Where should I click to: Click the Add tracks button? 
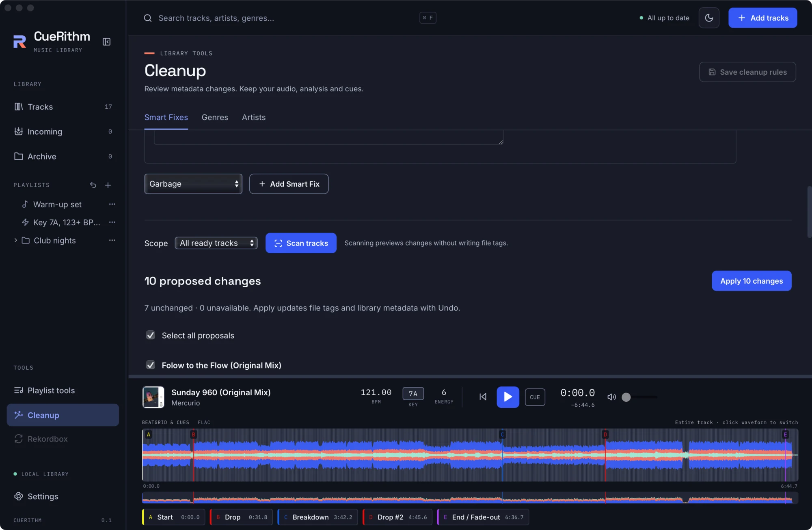click(763, 18)
